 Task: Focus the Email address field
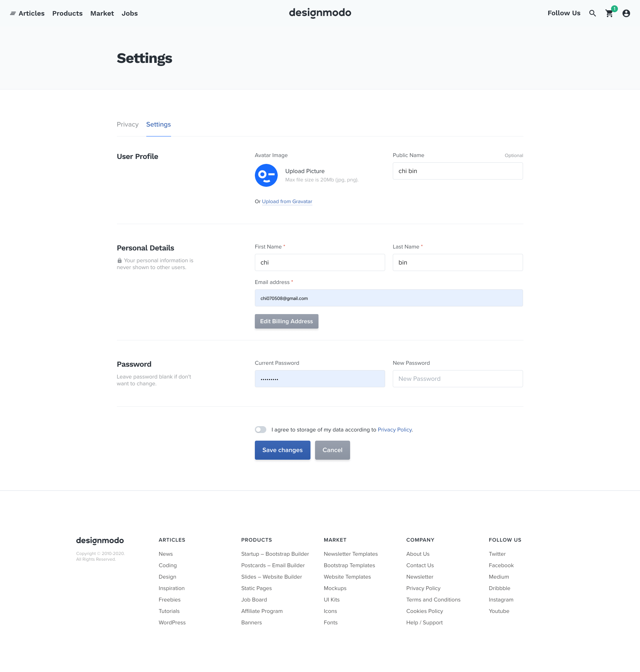click(x=389, y=298)
